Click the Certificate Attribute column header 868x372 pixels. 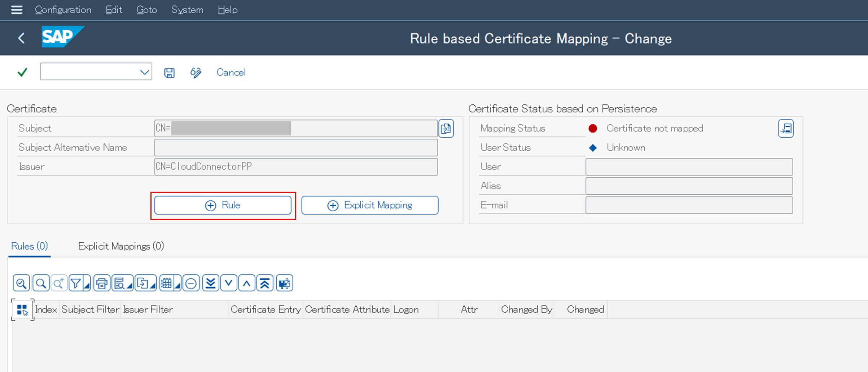pyautogui.click(x=347, y=310)
